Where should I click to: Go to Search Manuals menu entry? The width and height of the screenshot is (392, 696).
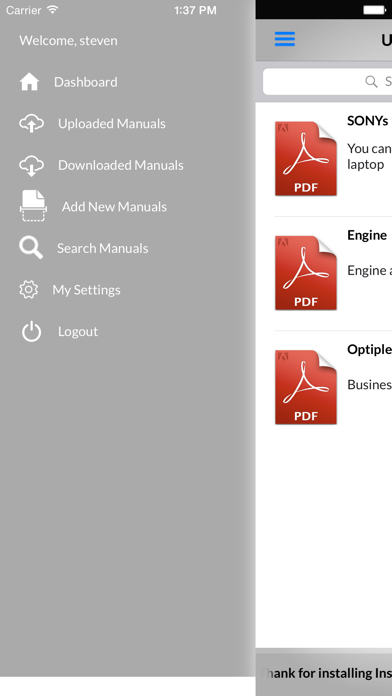pyautogui.click(x=103, y=248)
